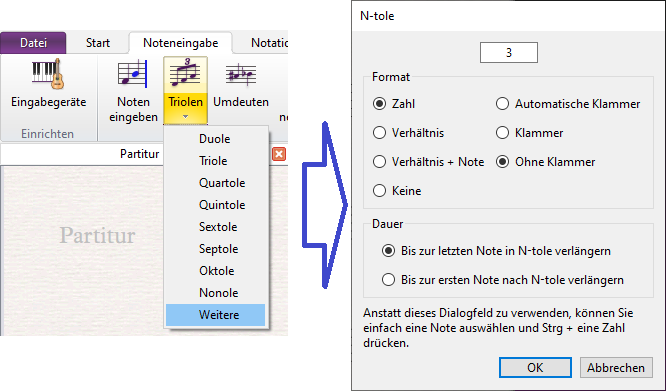Image resolution: width=670 pixels, height=391 pixels.
Task: Open the Datei tab
Action: pyautogui.click(x=33, y=43)
